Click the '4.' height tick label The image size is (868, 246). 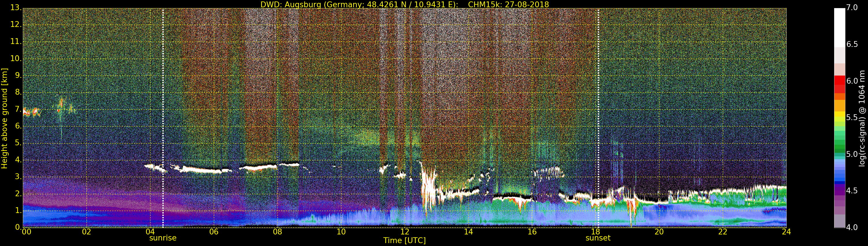pyautogui.click(x=18, y=159)
